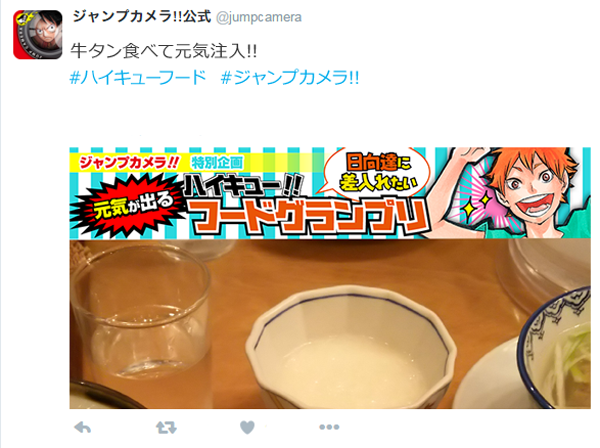Open the #ジャンプカメラ!! hashtag

pyautogui.click(x=290, y=78)
